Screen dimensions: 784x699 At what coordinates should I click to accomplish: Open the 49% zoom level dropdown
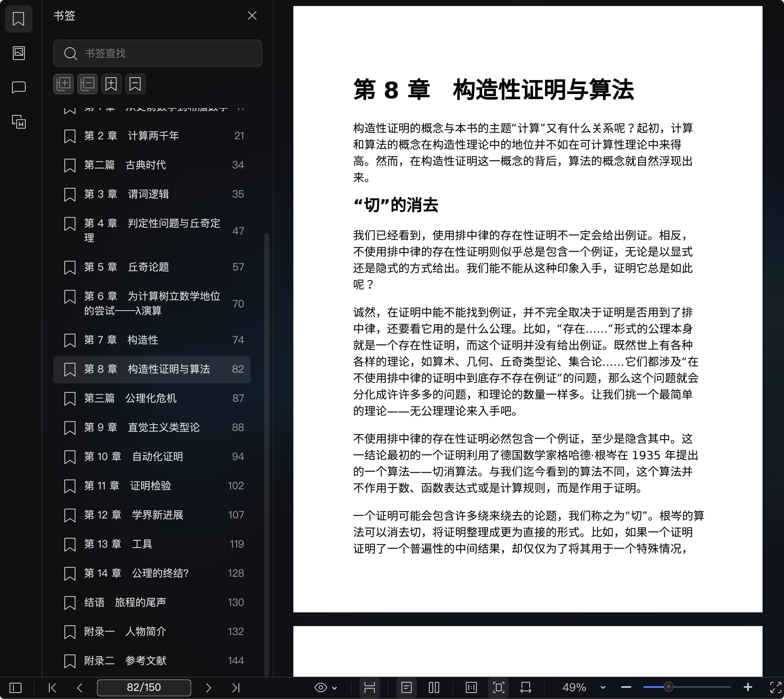[584, 687]
